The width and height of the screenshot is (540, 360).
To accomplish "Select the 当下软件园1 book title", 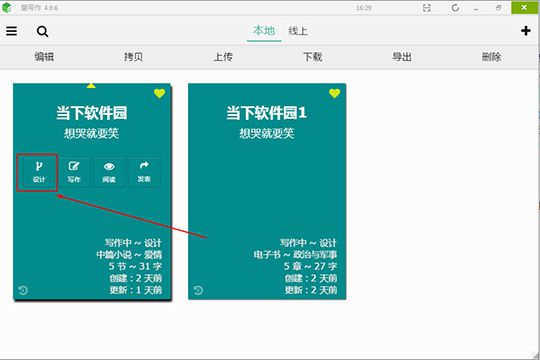I will (267, 113).
